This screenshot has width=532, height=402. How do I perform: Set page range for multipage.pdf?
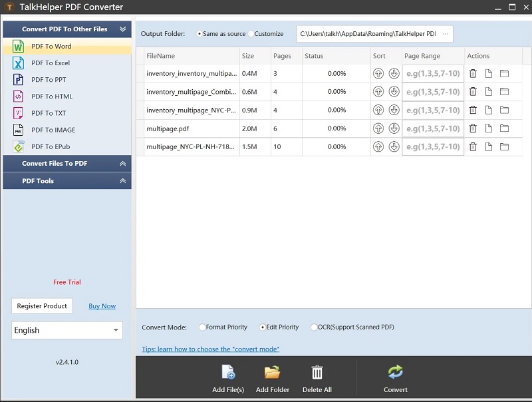[433, 128]
